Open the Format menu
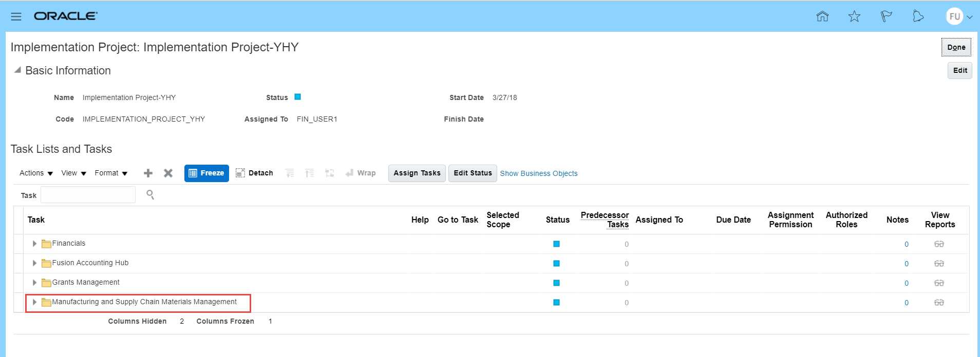 point(111,173)
